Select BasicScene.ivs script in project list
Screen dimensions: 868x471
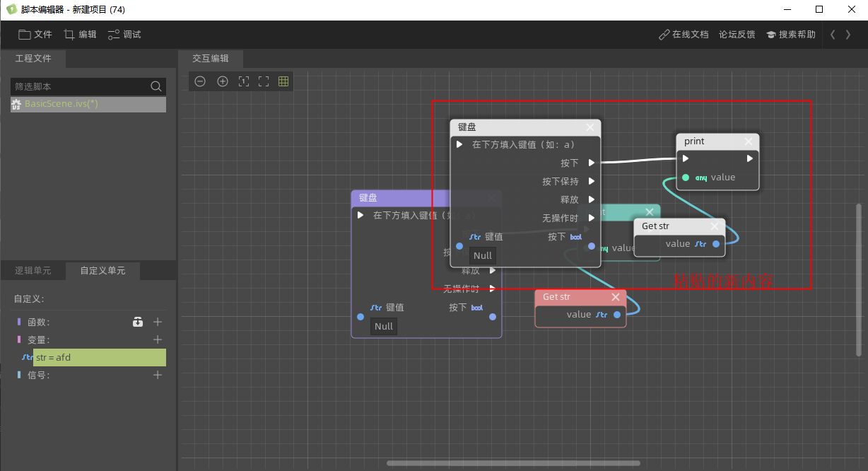click(61, 104)
